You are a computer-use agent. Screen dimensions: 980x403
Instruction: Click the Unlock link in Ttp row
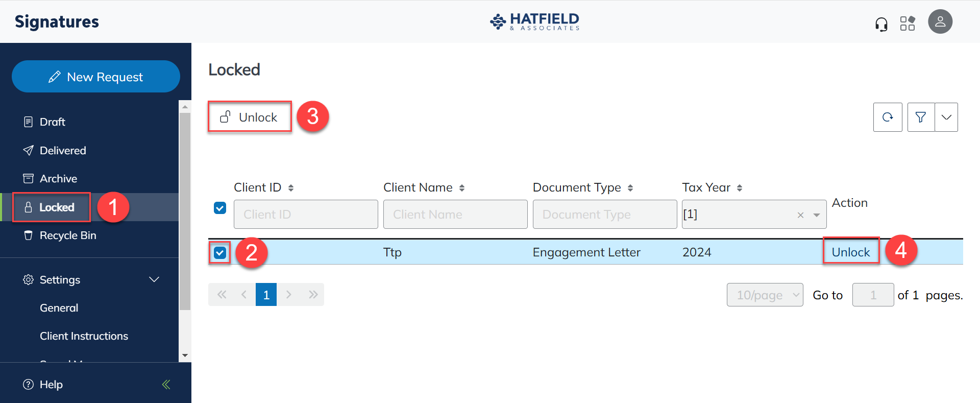click(850, 252)
